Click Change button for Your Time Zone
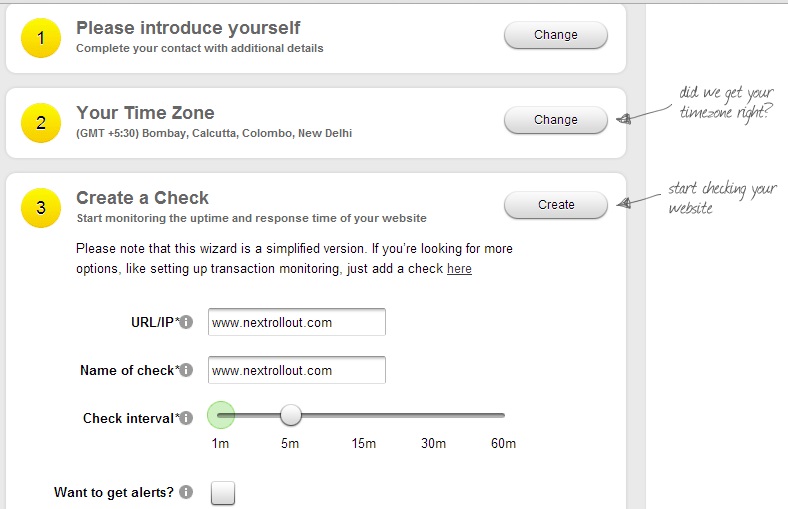The image size is (788, 509). 555,120
